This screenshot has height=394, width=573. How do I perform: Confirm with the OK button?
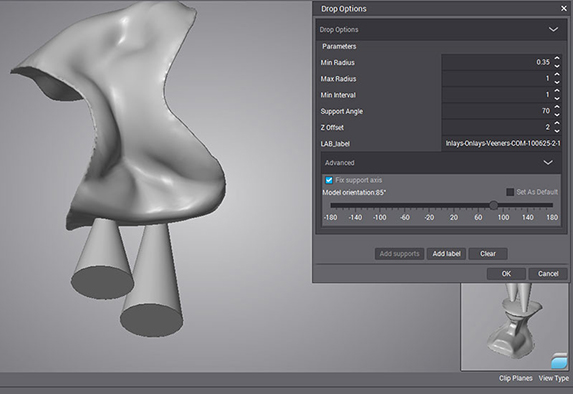coord(506,273)
